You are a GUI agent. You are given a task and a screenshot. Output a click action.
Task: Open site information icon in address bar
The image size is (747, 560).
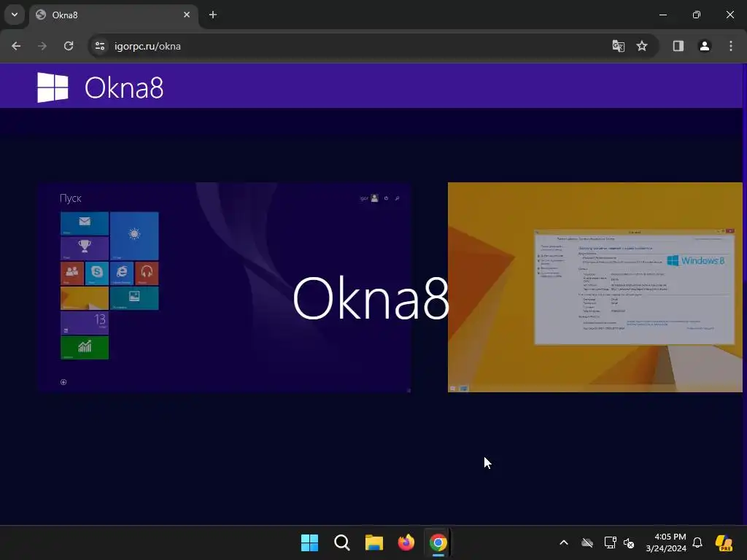point(100,46)
